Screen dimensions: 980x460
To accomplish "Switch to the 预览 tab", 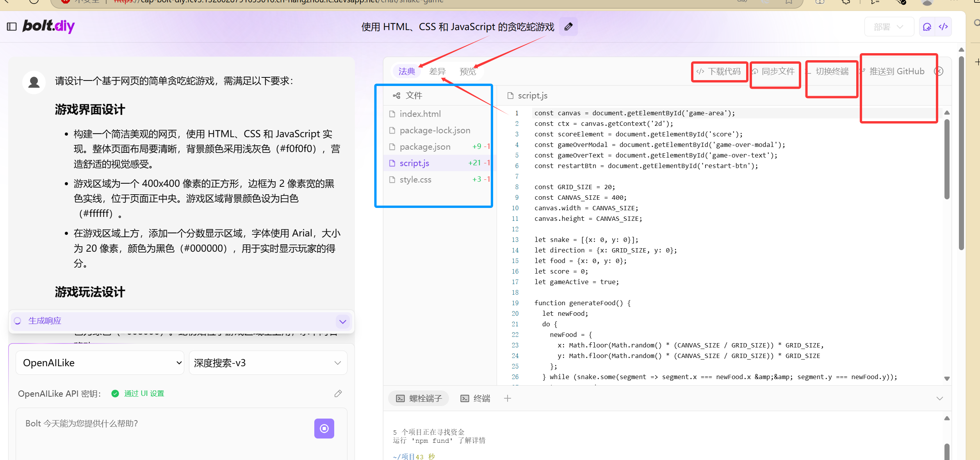I will tap(467, 71).
